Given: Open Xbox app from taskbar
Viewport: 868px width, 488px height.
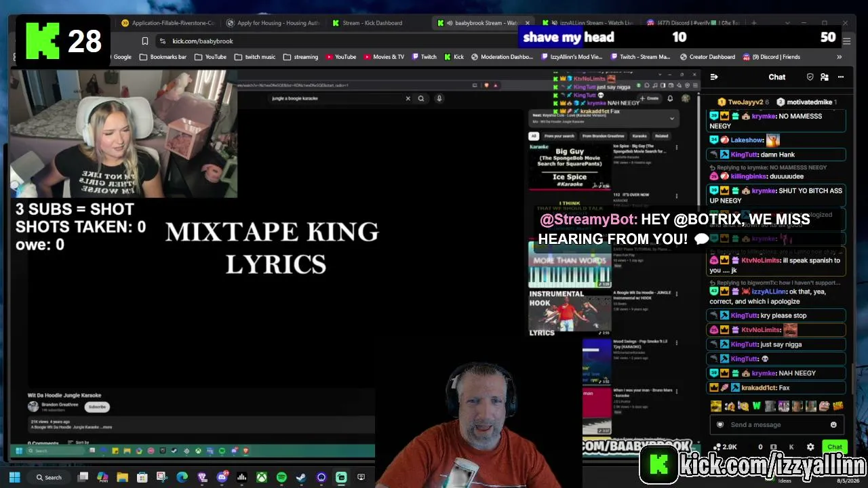Looking at the screenshot, I should pyautogui.click(x=261, y=477).
